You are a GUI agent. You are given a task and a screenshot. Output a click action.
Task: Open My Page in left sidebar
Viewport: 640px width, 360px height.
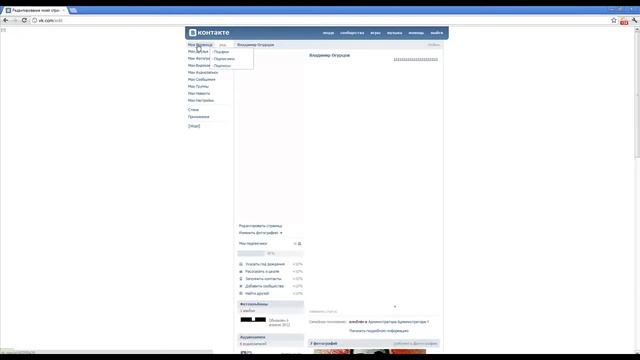tap(200, 45)
